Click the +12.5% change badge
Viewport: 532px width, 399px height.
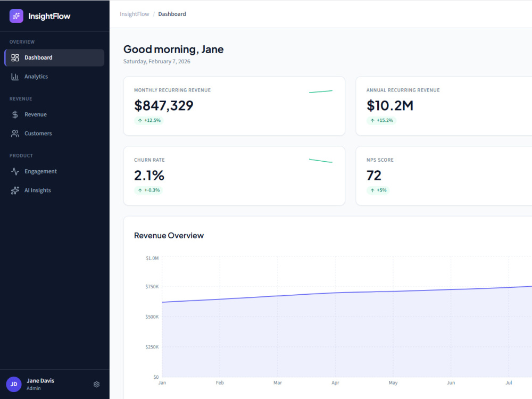(148, 120)
